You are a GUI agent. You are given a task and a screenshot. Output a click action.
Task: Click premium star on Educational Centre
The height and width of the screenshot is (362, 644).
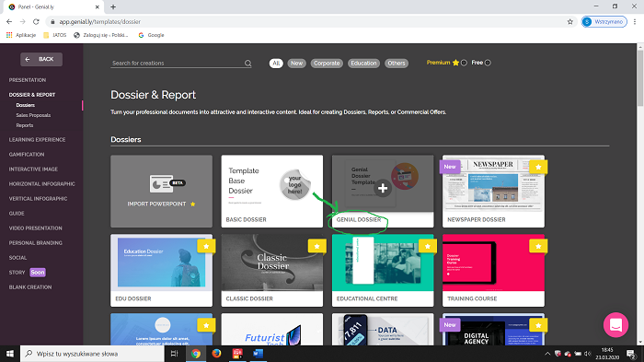coord(428,247)
